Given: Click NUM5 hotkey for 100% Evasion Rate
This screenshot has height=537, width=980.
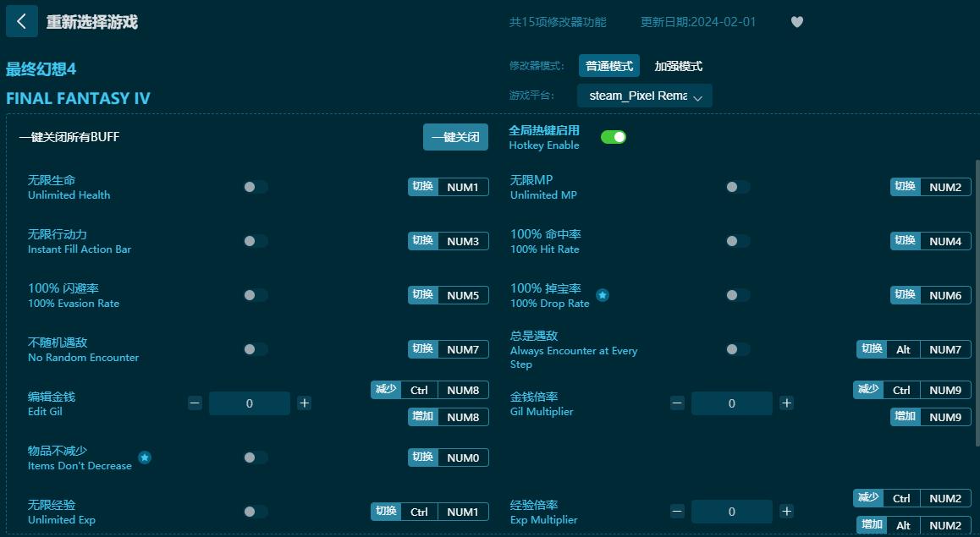Looking at the screenshot, I should [463, 295].
